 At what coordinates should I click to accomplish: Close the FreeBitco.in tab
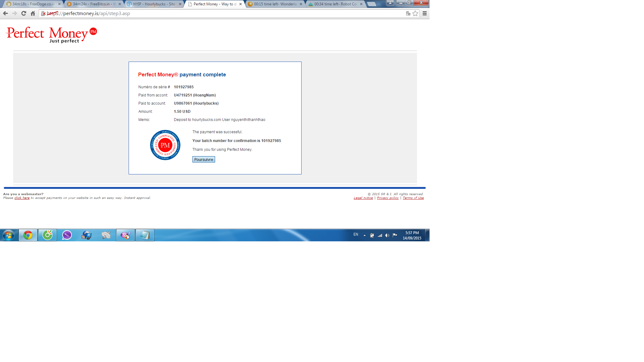pos(120,4)
